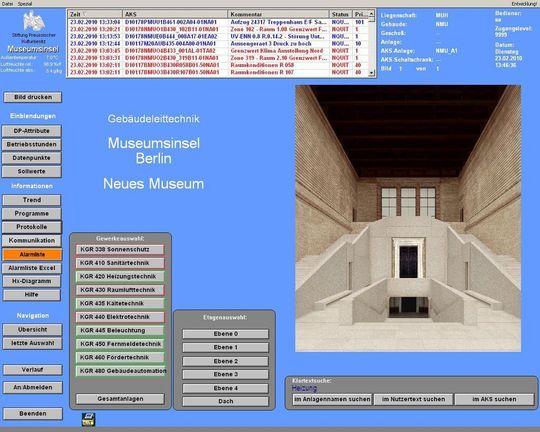Open the orange Alarmliste button

click(32, 254)
